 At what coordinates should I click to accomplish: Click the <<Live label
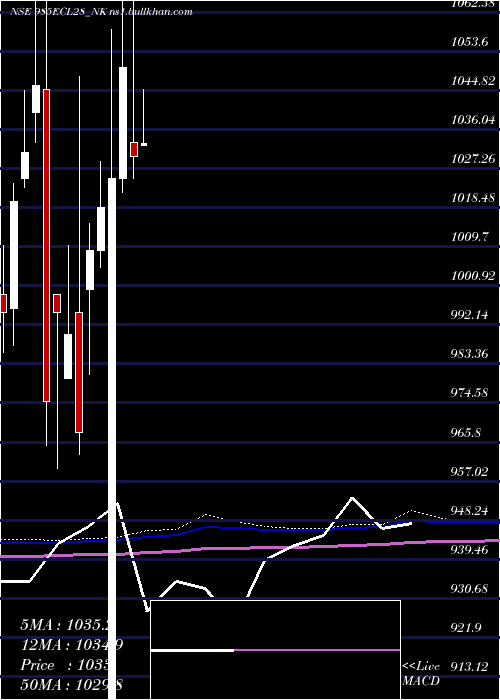click(421, 667)
